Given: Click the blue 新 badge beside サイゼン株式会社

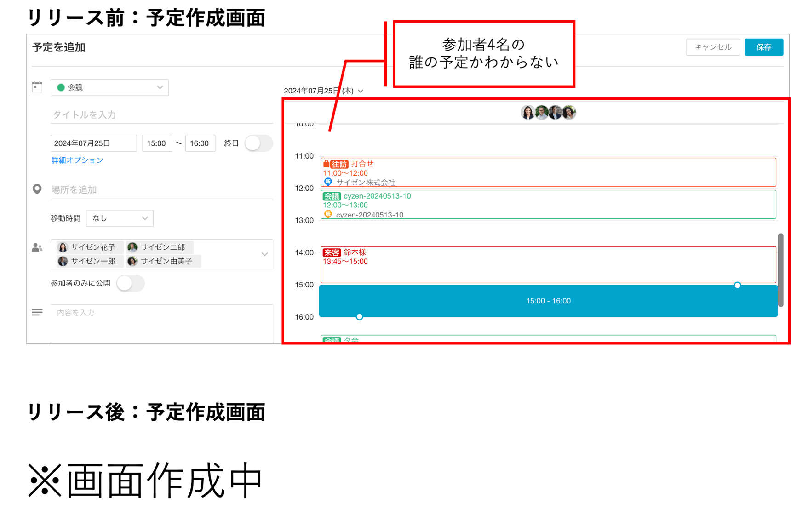Looking at the screenshot, I should click(x=328, y=182).
